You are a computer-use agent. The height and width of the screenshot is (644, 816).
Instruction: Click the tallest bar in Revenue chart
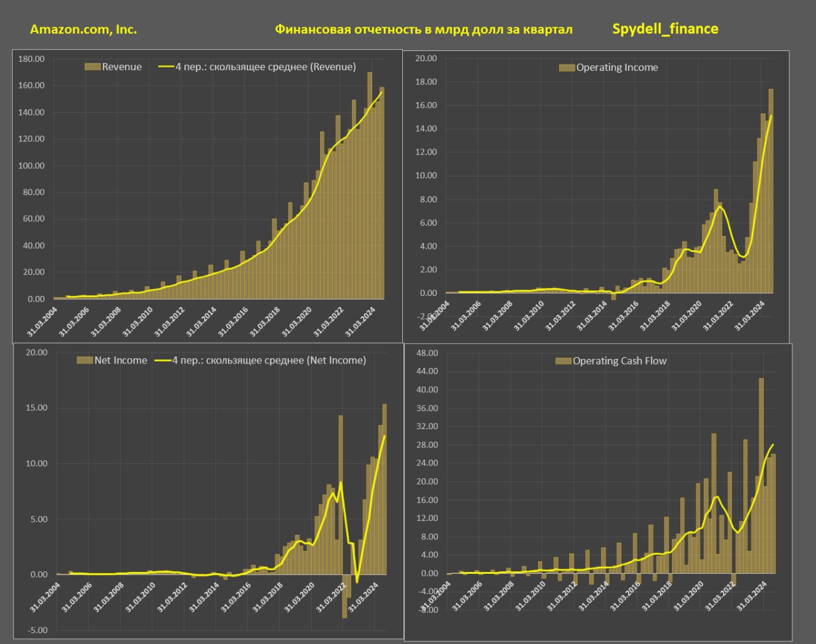point(370,185)
